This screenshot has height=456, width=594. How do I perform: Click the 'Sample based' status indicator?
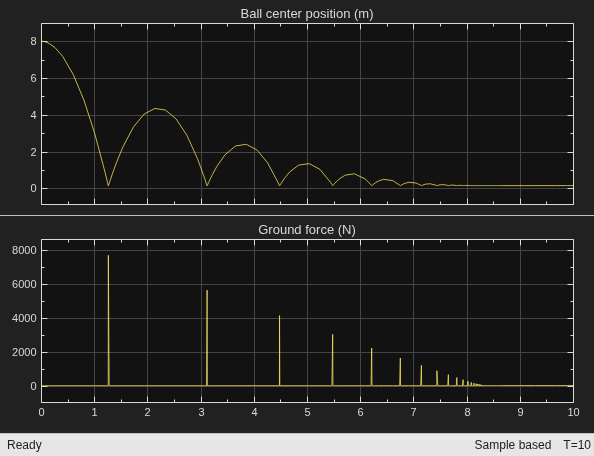pos(513,445)
